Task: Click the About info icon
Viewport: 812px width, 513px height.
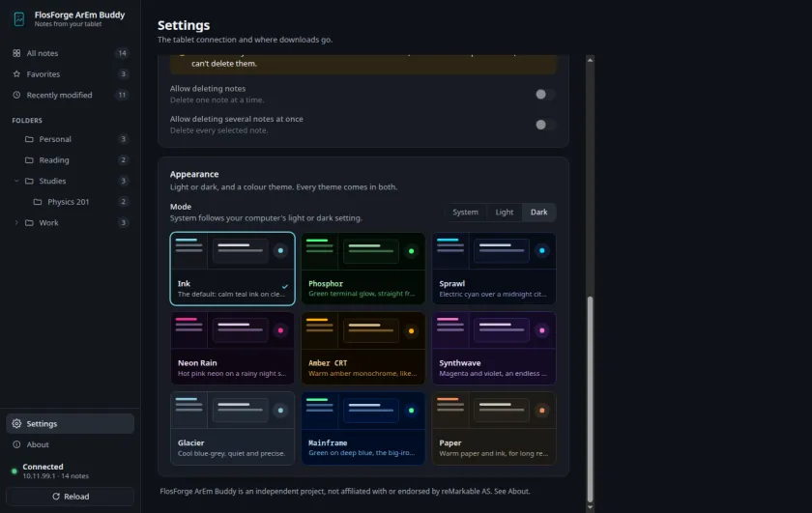Action: (16, 444)
